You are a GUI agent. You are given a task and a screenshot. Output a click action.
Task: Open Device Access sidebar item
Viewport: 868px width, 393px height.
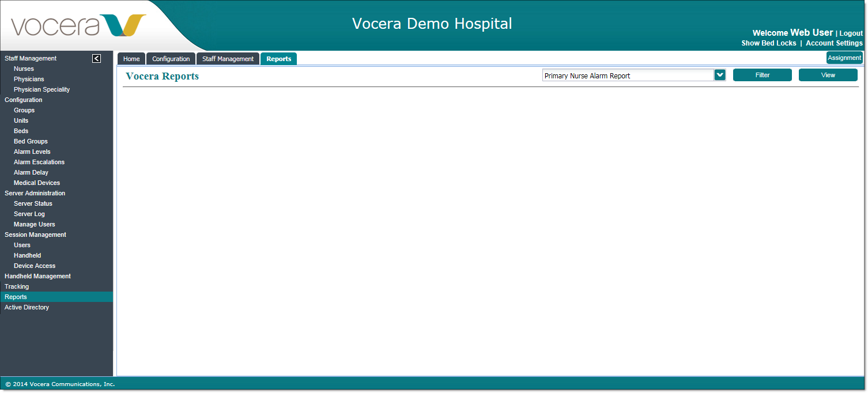click(x=35, y=266)
